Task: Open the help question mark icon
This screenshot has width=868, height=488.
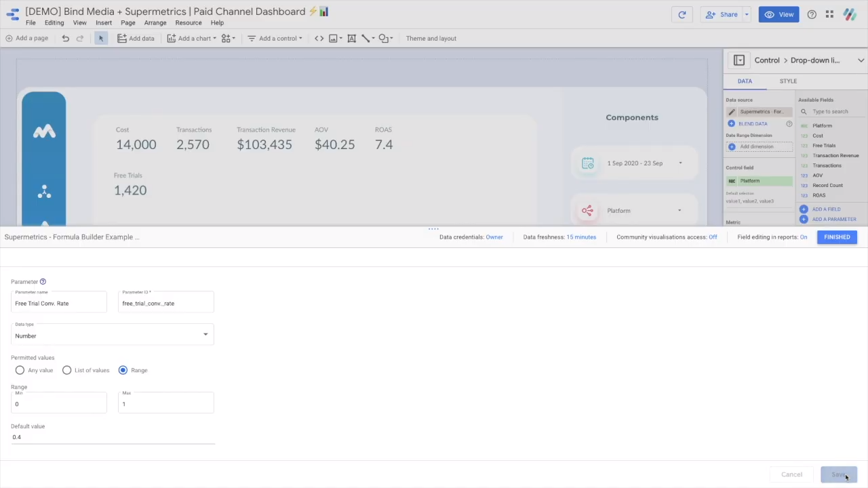Action: (812, 14)
